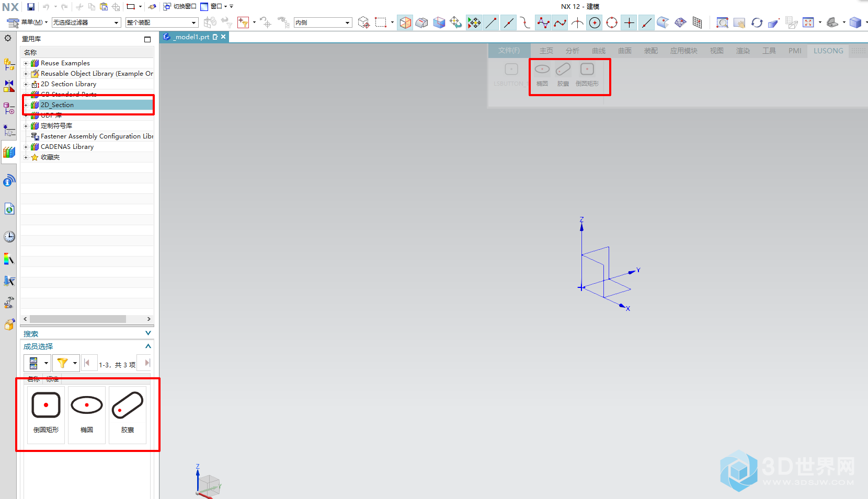The height and width of the screenshot is (499, 868).
Task: Toggle End Point snap option
Action: 491,22
